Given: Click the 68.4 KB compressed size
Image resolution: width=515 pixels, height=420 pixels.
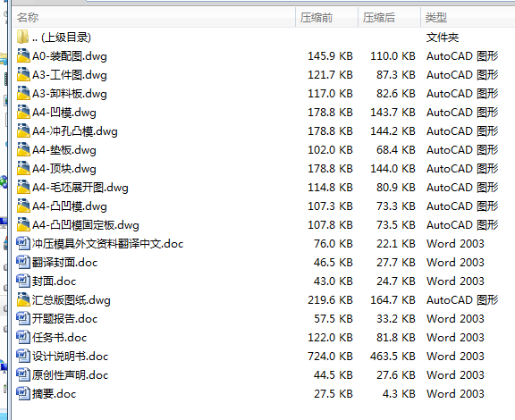Looking at the screenshot, I should 396,150.
